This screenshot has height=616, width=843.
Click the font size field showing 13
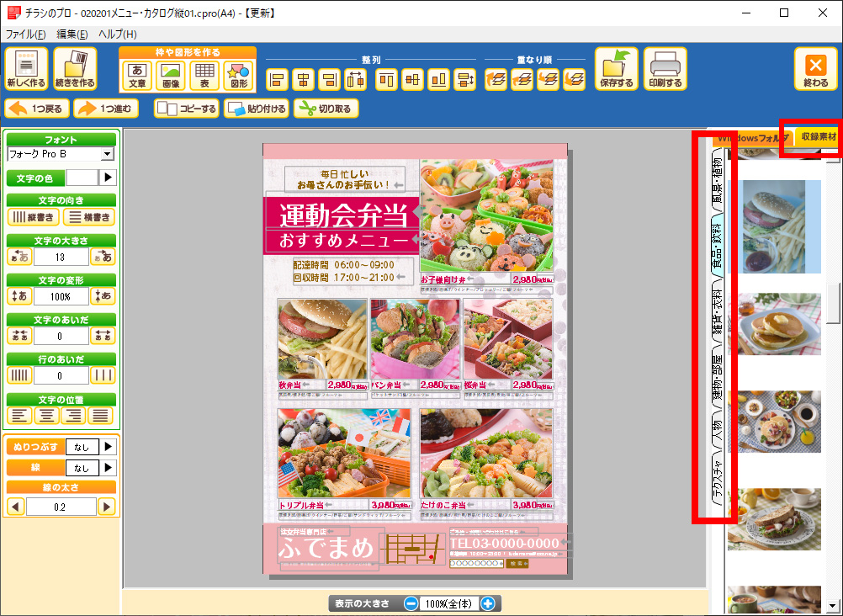pos(61,257)
